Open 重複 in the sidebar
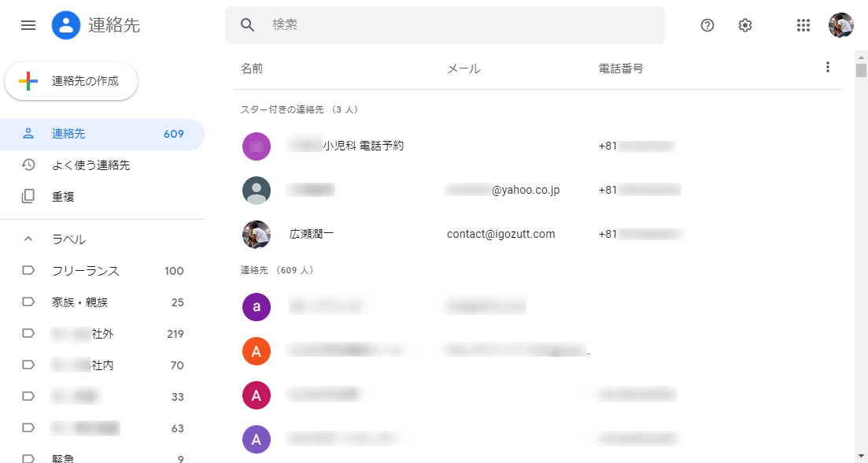This screenshot has width=868, height=463. click(63, 197)
